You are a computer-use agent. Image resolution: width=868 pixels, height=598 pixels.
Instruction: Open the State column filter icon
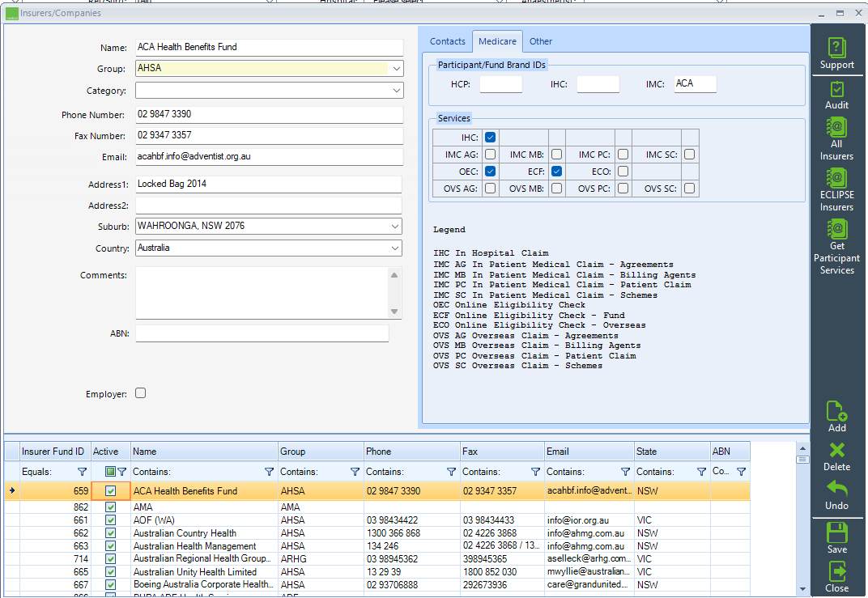click(x=701, y=472)
